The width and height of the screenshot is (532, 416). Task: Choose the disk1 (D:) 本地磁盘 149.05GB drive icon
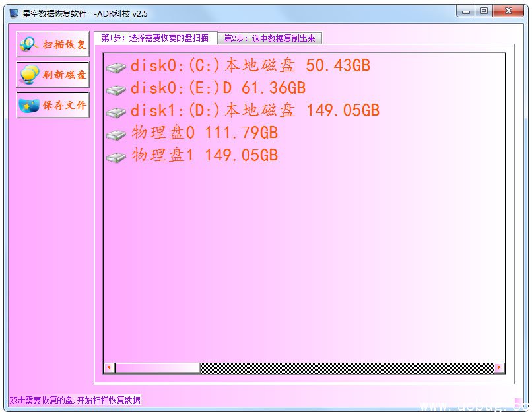pos(116,112)
